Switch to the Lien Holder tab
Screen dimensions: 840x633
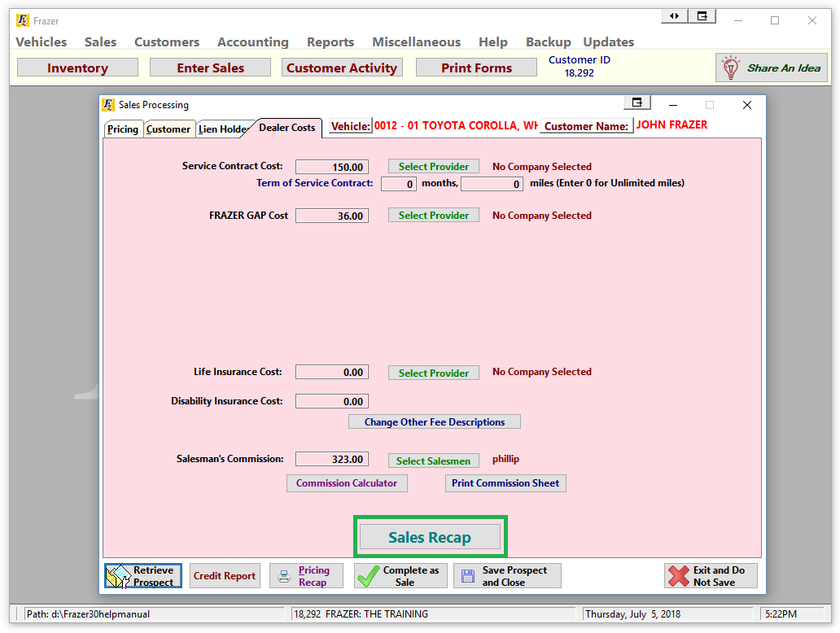(221, 129)
